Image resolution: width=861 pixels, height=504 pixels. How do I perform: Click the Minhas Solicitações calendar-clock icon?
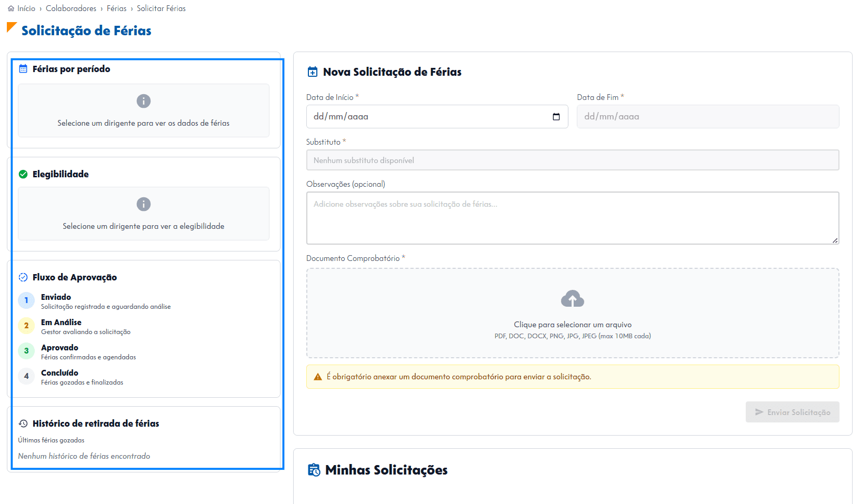coord(314,470)
